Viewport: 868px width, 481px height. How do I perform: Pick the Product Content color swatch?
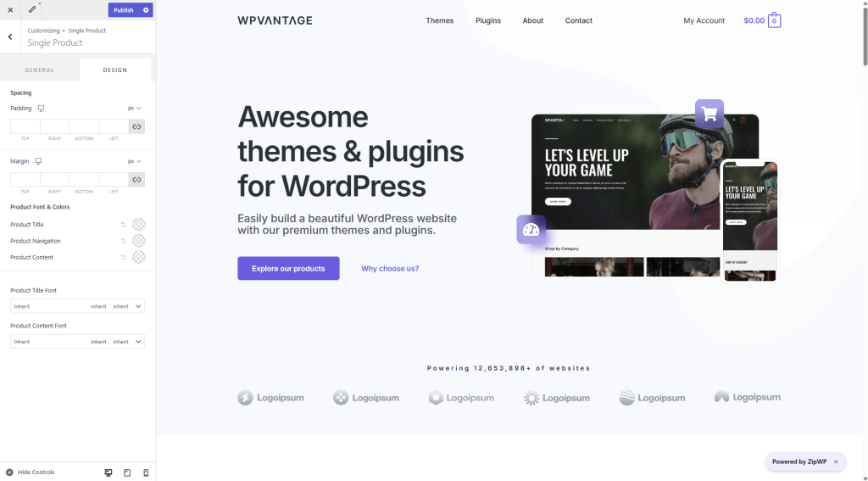(139, 257)
